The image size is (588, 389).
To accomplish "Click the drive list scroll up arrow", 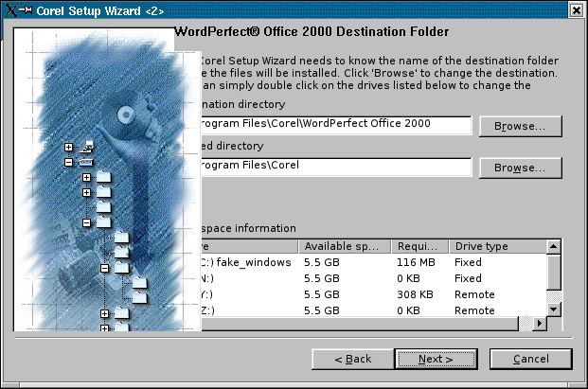I will (x=555, y=246).
